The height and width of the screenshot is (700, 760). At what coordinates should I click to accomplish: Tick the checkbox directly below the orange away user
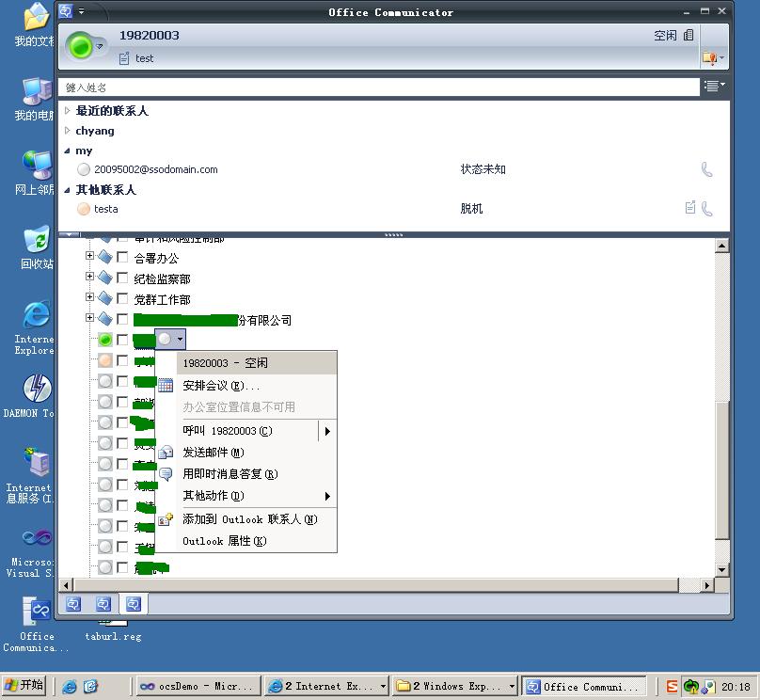click(x=122, y=381)
